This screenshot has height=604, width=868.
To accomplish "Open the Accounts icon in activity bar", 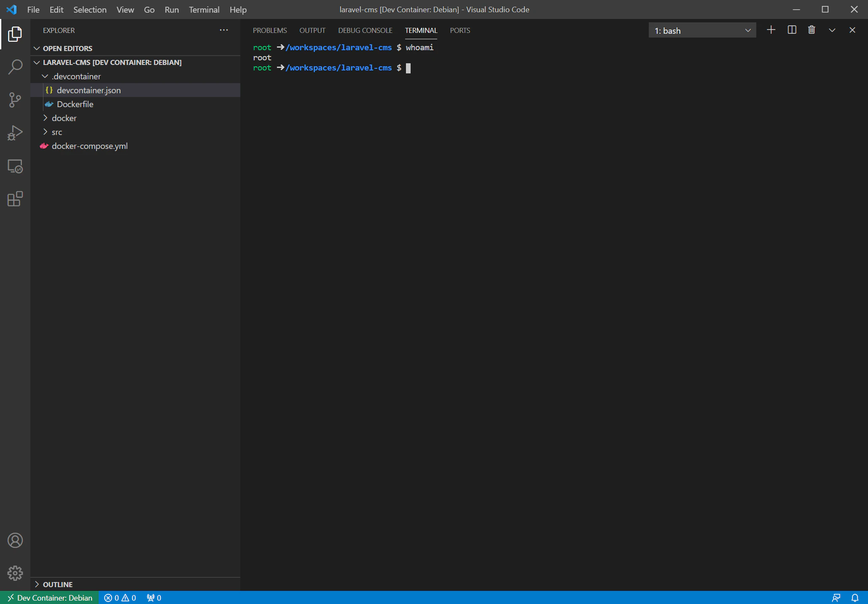I will pyautogui.click(x=15, y=540).
